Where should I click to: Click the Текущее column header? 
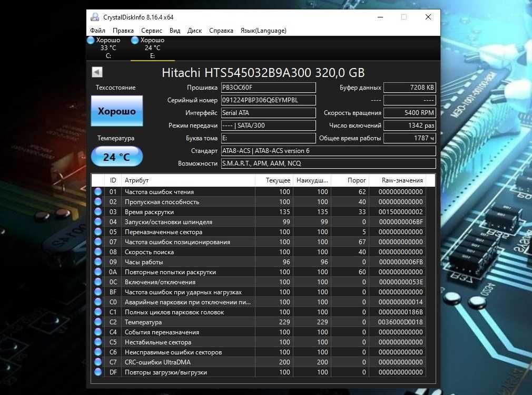274,180
